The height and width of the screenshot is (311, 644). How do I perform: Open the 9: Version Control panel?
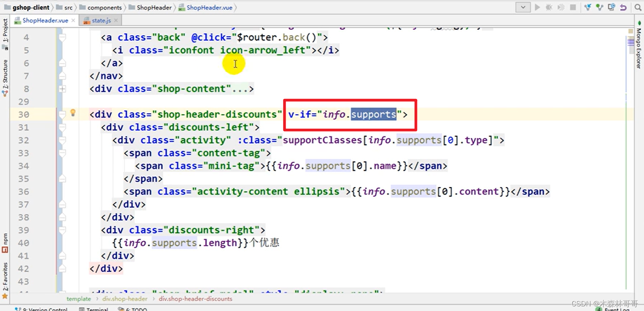tap(41, 309)
